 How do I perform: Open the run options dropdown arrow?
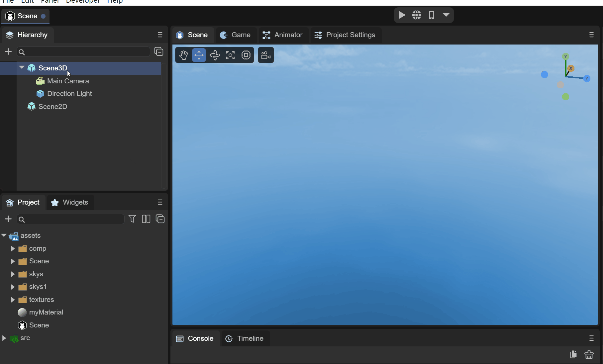click(x=446, y=15)
